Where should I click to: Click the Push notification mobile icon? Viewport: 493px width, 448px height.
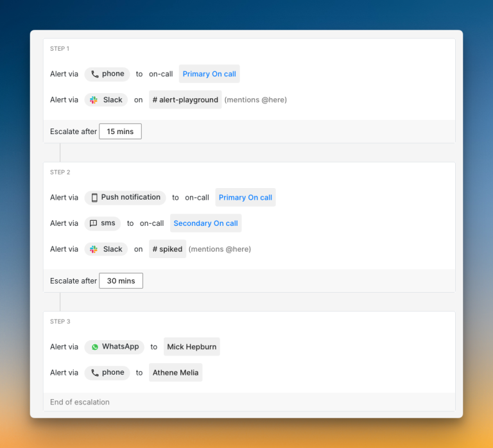click(94, 198)
